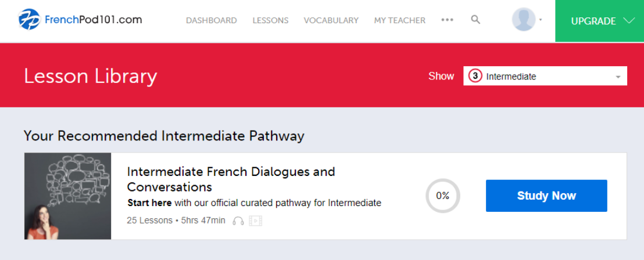The height and width of the screenshot is (260, 644).
Task: Open the search magnifier icon
Action: click(475, 20)
